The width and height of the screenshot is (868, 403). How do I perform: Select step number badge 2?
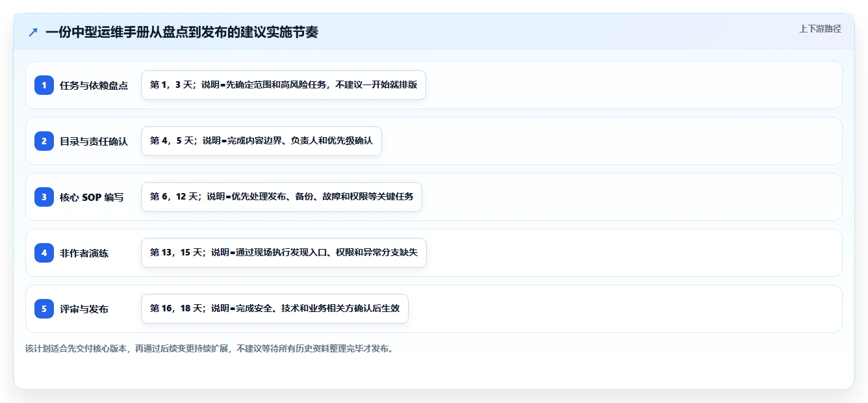coord(44,141)
